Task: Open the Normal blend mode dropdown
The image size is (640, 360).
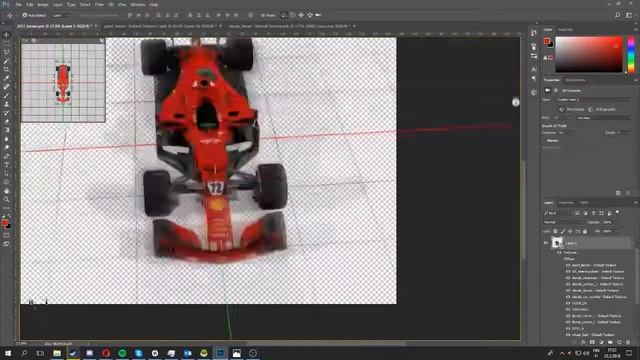Action: pyautogui.click(x=563, y=222)
